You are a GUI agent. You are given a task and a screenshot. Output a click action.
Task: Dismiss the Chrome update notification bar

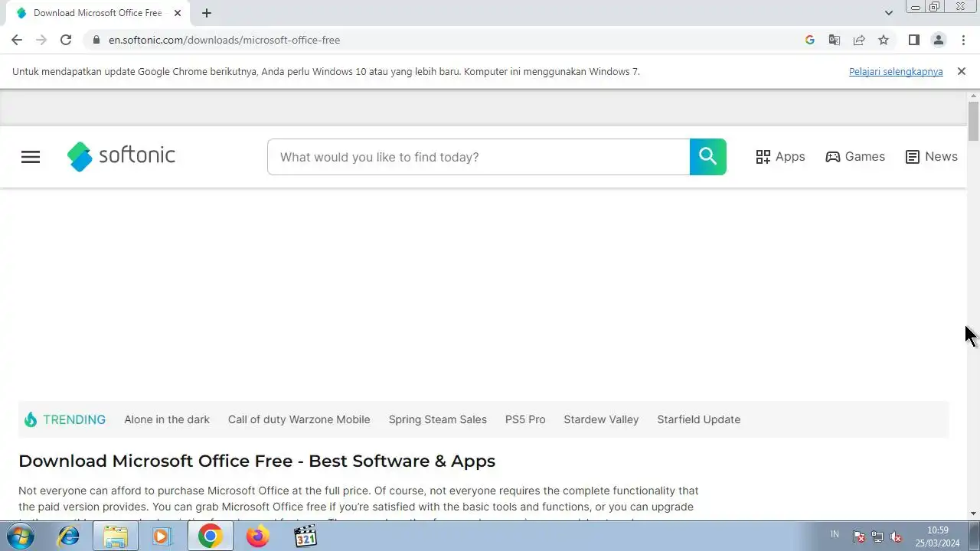tap(962, 71)
